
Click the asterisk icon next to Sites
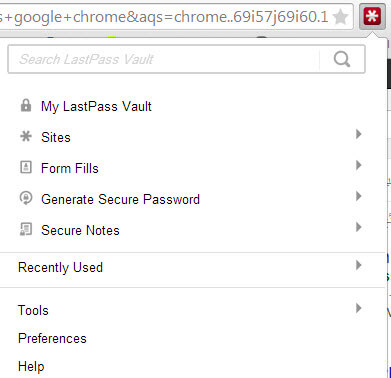[x=26, y=136]
